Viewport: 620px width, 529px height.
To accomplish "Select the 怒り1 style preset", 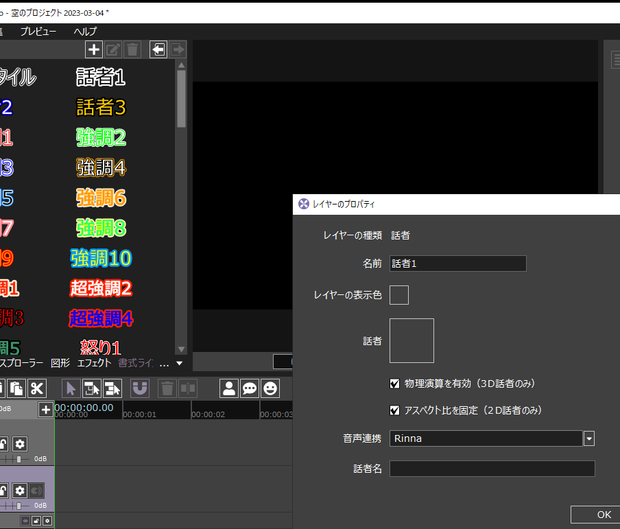I will coord(101,348).
